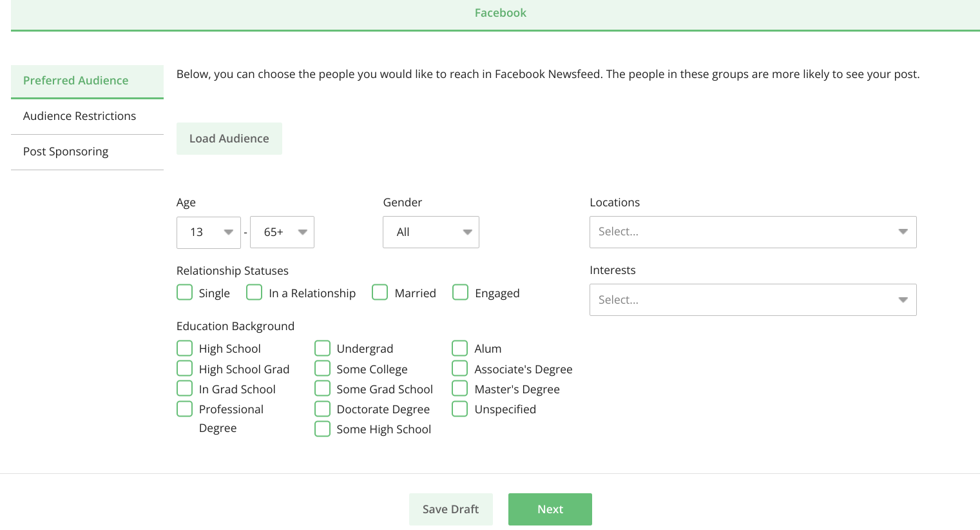The width and height of the screenshot is (980, 530).
Task: Open the Post Sponsoring tab
Action: click(x=87, y=152)
